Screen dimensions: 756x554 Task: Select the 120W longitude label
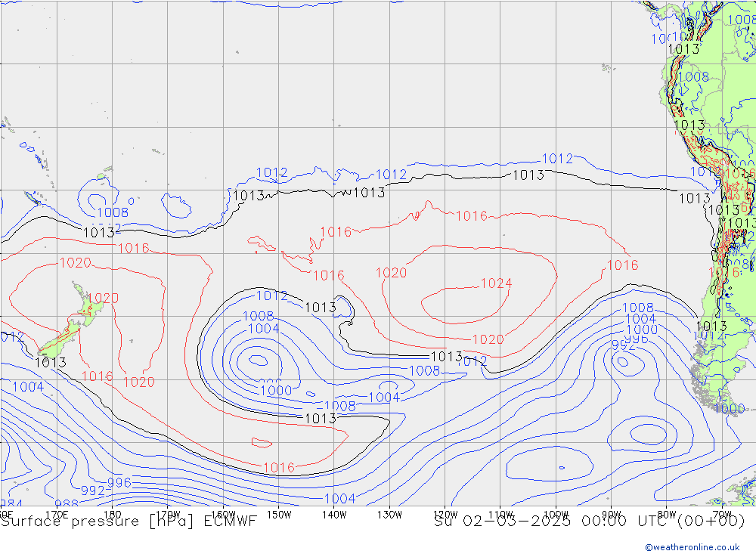[x=445, y=515]
